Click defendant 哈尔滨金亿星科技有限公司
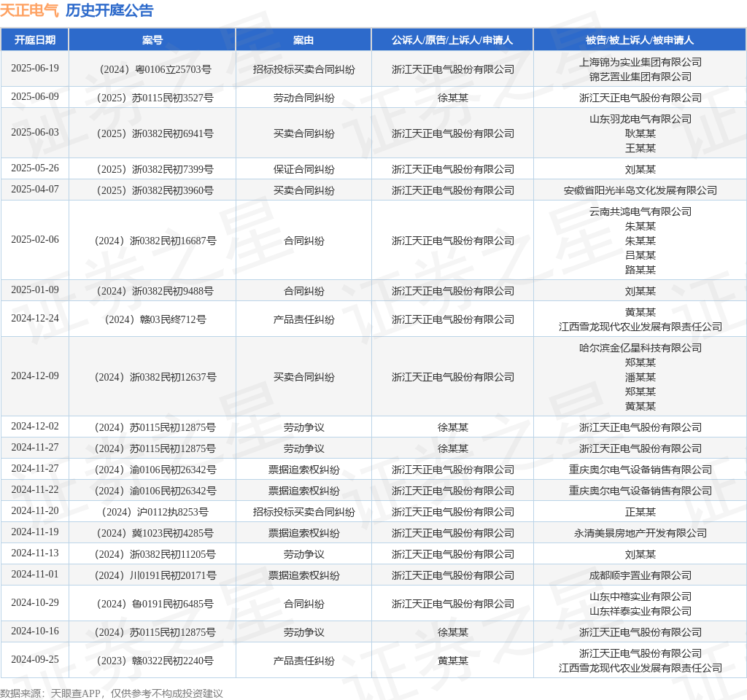The height and width of the screenshot is (700, 747). coord(640,348)
